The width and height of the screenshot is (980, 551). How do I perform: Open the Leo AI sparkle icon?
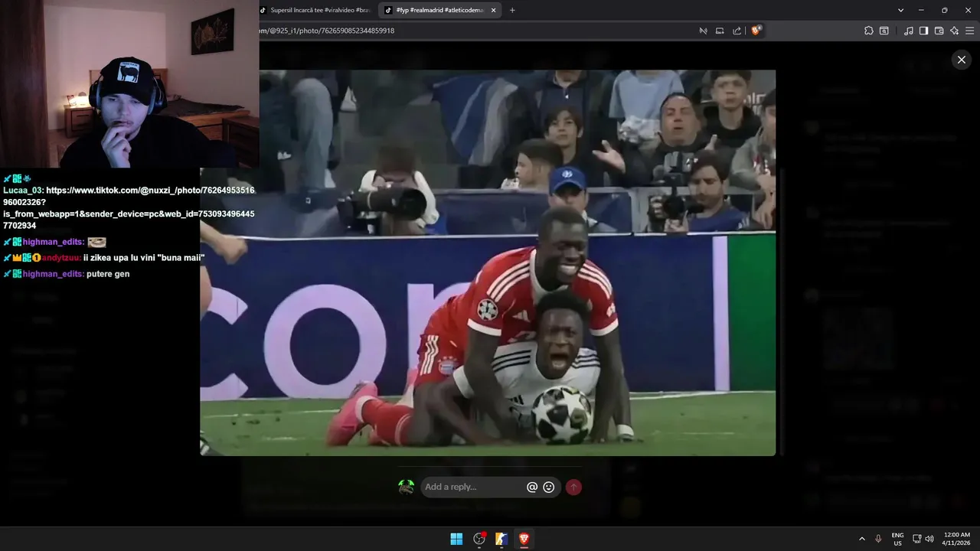click(954, 31)
